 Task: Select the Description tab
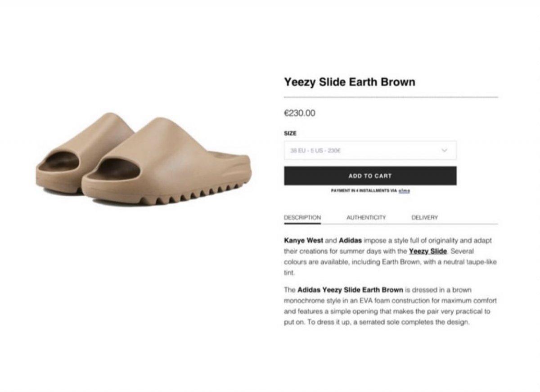click(x=302, y=217)
